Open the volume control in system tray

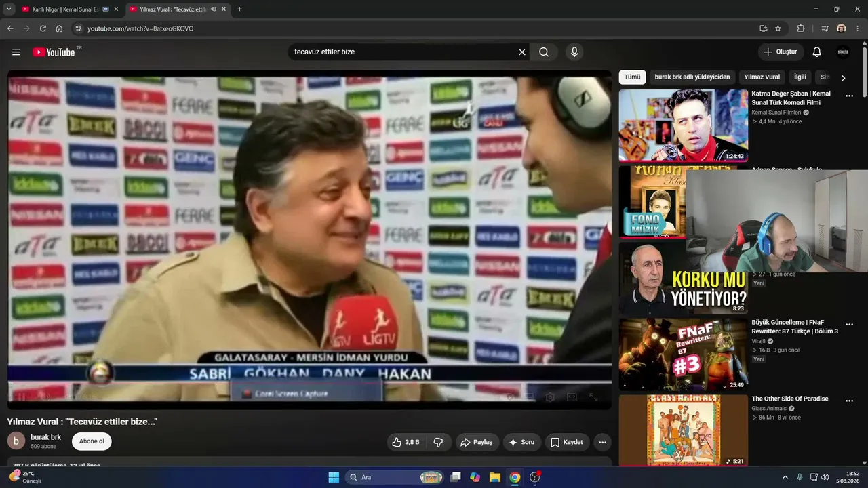pos(825,477)
